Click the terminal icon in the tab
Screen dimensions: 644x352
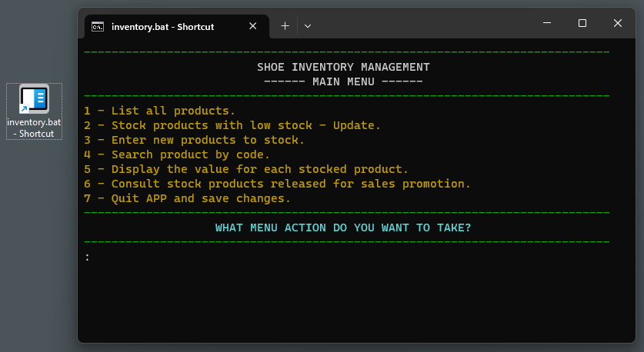98,27
